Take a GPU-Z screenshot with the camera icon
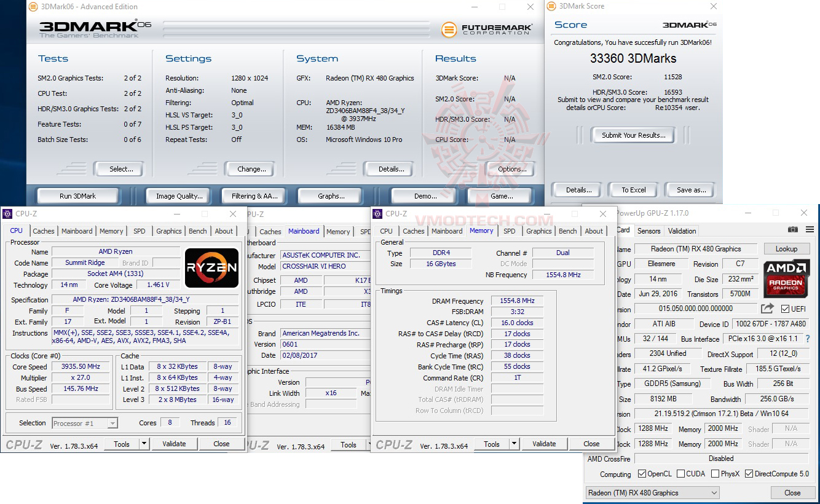The image size is (820, 504). tap(793, 229)
